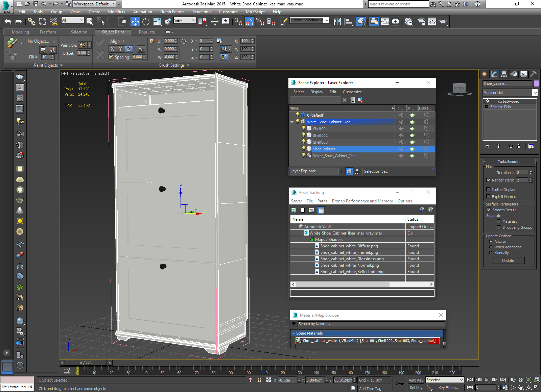Open the Modifiers menu

117,12
